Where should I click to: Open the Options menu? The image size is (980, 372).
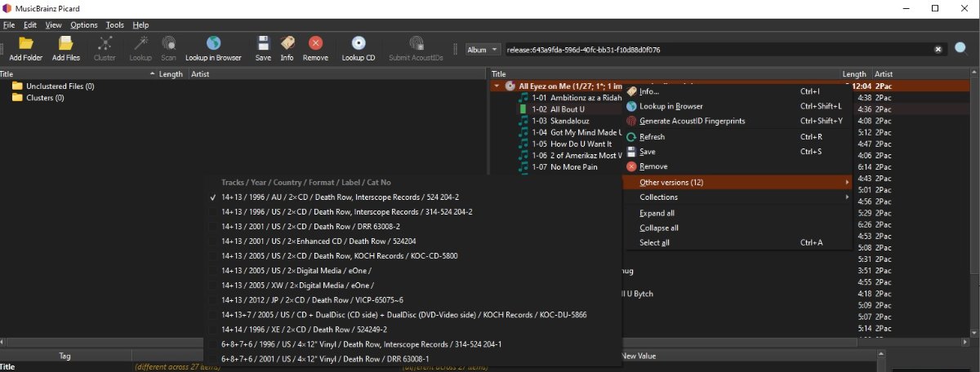[x=83, y=25]
